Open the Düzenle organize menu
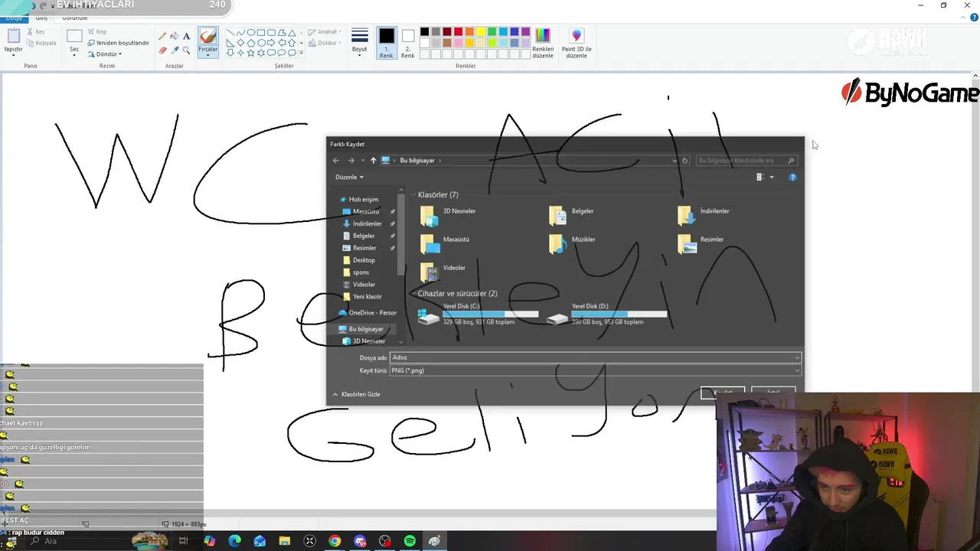980x551 pixels. [349, 177]
